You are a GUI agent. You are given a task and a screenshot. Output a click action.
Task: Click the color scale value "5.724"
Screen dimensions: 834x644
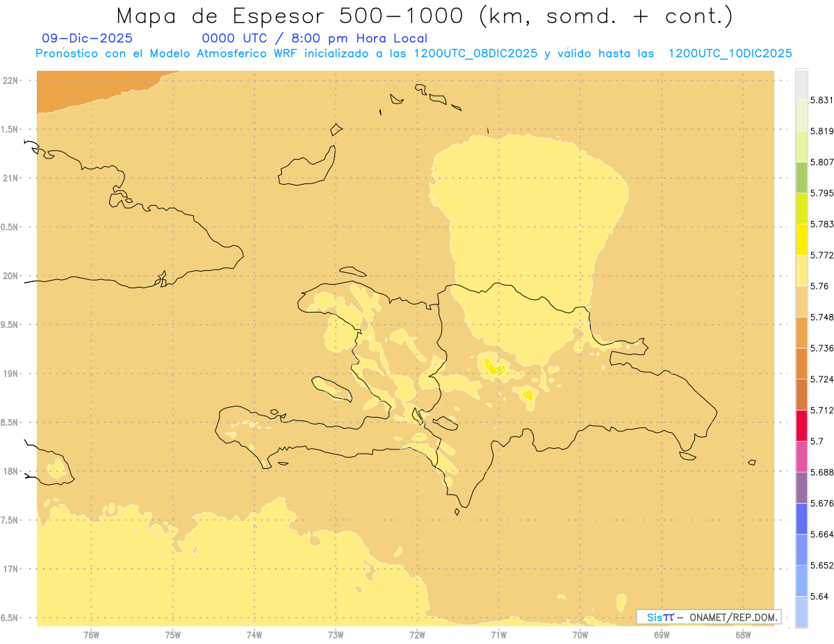pos(821,379)
